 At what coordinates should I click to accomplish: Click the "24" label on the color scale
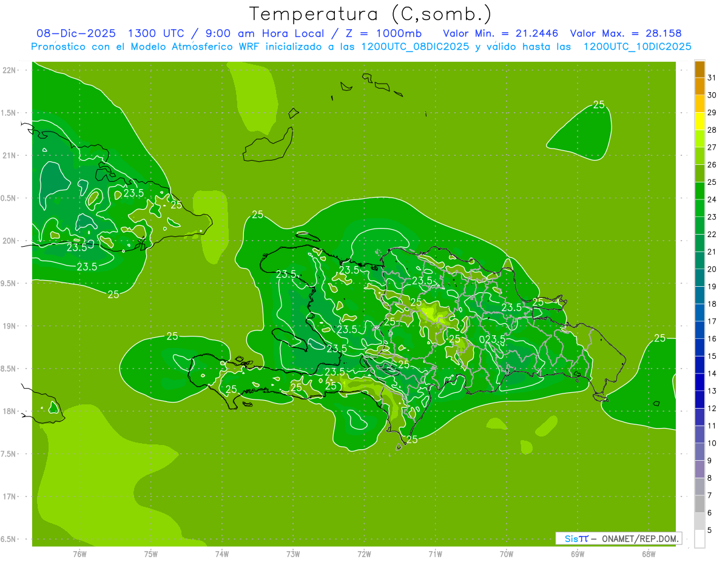click(x=712, y=199)
